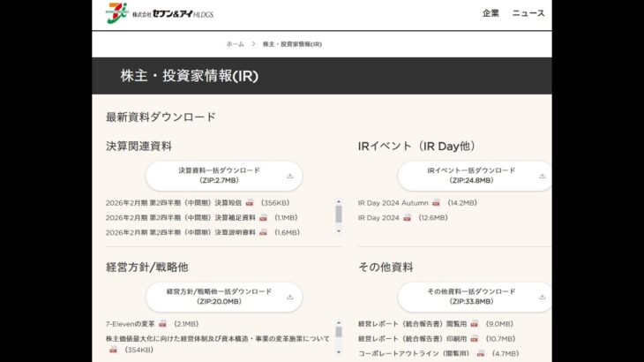Go to ホーム breadcrumb link
Image resolution: width=644 pixels, height=362 pixels.
[235, 44]
